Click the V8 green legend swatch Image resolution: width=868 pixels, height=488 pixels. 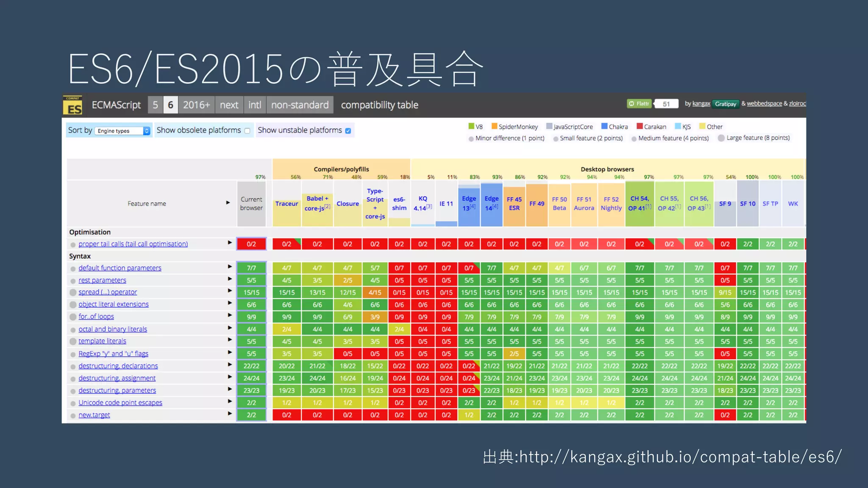tap(471, 126)
